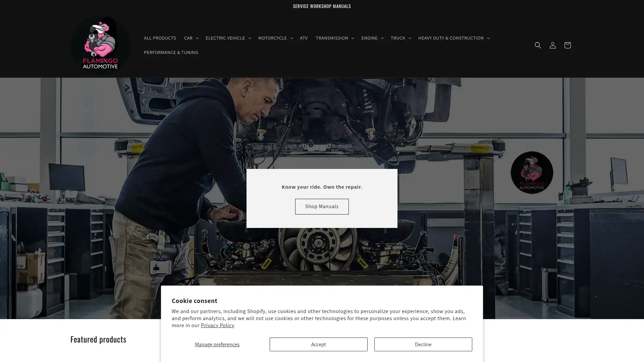This screenshot has width=644, height=362.
Task: Click the Flamingo Automotive header emblem
Action: pyautogui.click(x=100, y=44)
